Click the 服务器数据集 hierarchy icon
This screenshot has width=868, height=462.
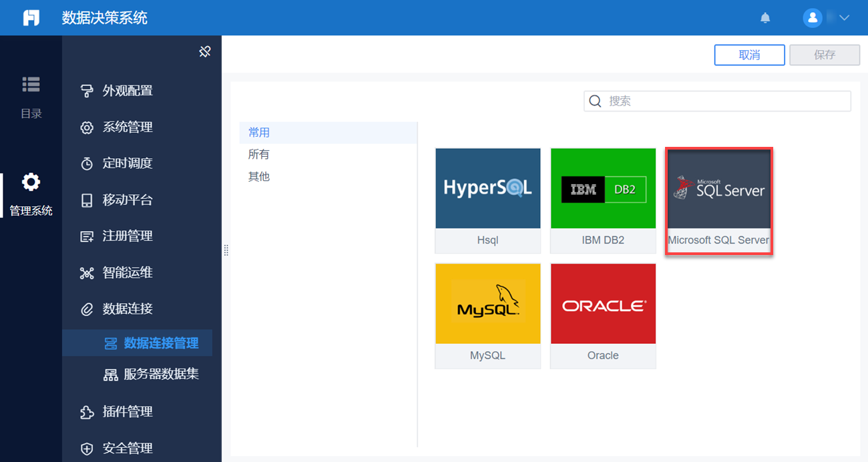click(111, 375)
